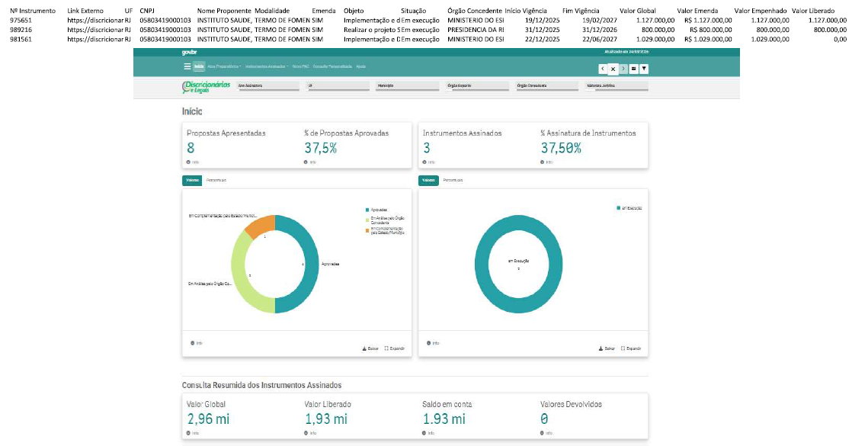Click info icon under Propostas Apresentadas
Image resolution: width=868 pixels, height=446 pixels.
tap(189, 162)
